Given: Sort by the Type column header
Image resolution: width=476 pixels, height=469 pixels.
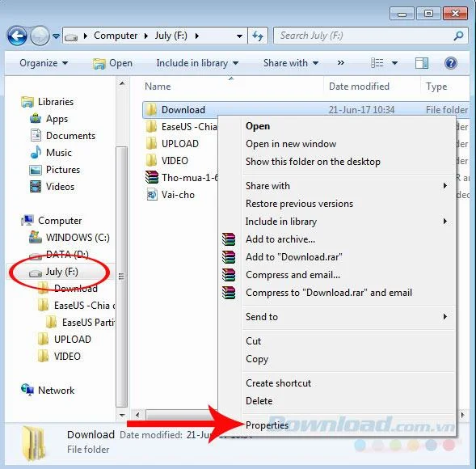Looking at the screenshot, I should tap(436, 87).
